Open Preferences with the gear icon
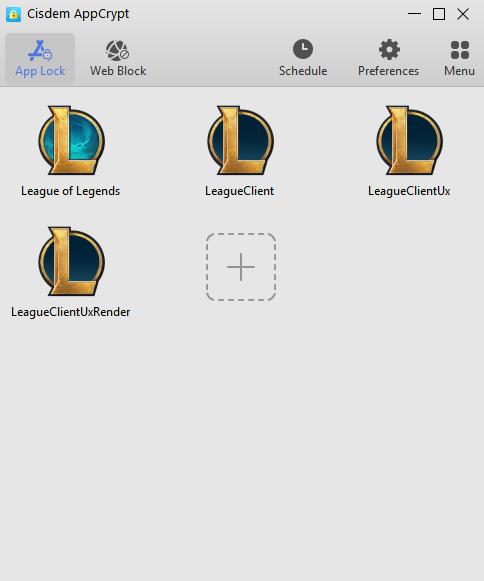 [x=388, y=59]
